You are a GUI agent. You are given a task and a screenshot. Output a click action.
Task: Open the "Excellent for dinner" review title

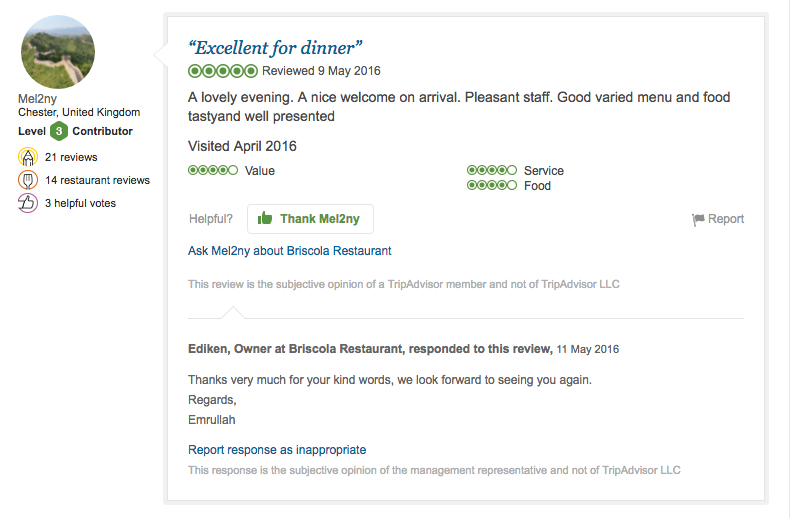275,48
